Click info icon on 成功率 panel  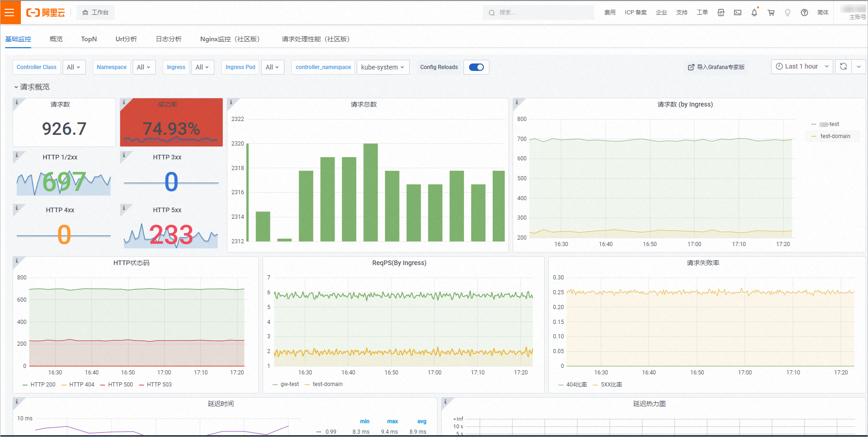coord(124,102)
